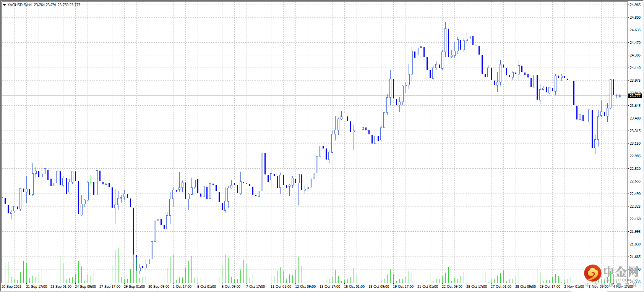Click the 18 Oct 09:00 time label
This screenshot has width=644, height=292.
[379, 287]
